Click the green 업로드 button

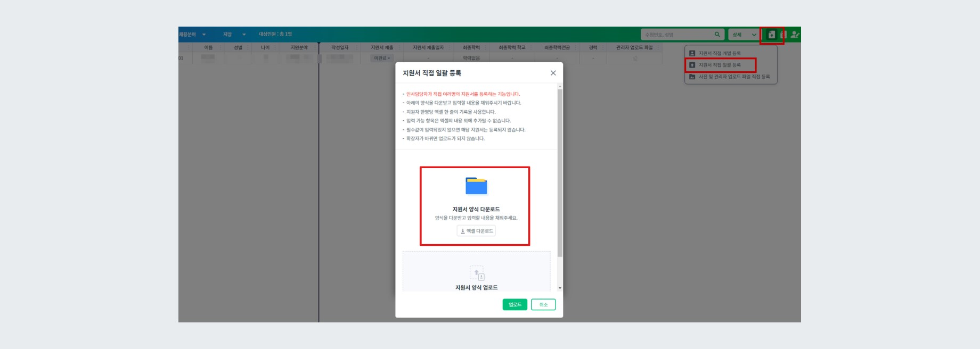pos(514,304)
